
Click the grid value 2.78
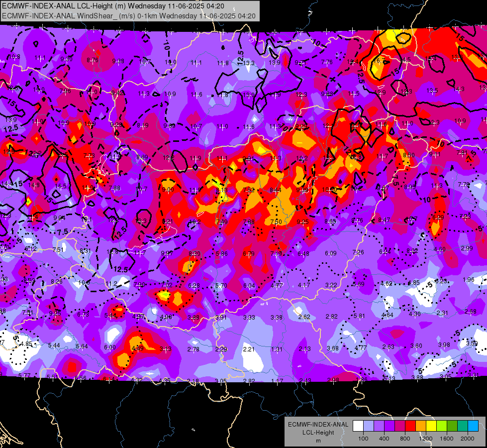(193, 349)
